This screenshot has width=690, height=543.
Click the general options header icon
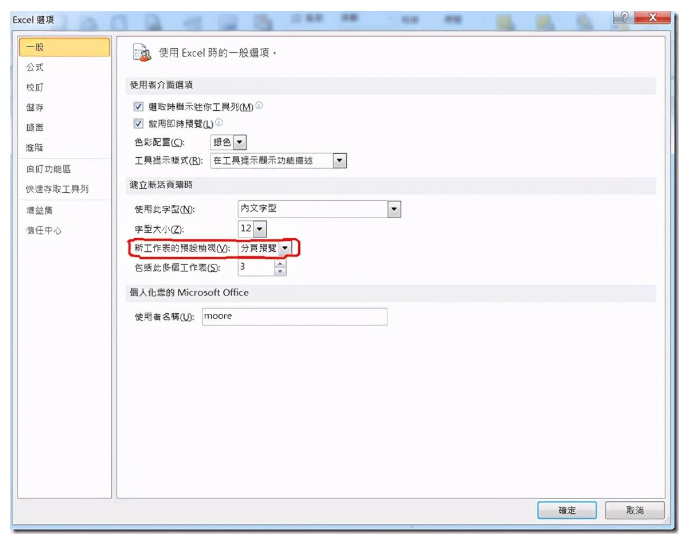pyautogui.click(x=142, y=53)
